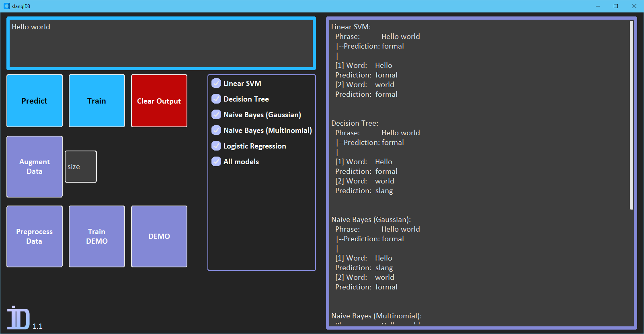Click the 'Naive Bayes (Gaussian):' output heading
The width and height of the screenshot is (644, 334).
coord(371,220)
